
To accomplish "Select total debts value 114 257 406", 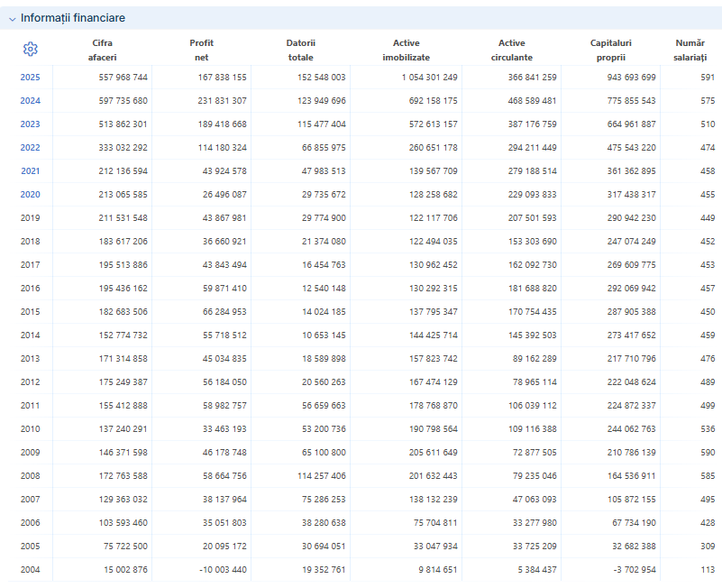I will [x=322, y=476].
